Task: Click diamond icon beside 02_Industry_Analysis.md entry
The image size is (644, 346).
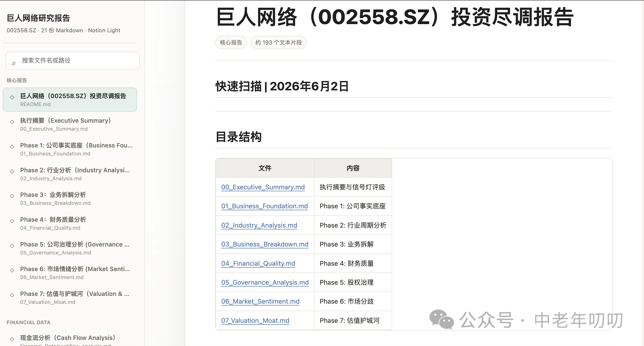Action: coord(12,172)
